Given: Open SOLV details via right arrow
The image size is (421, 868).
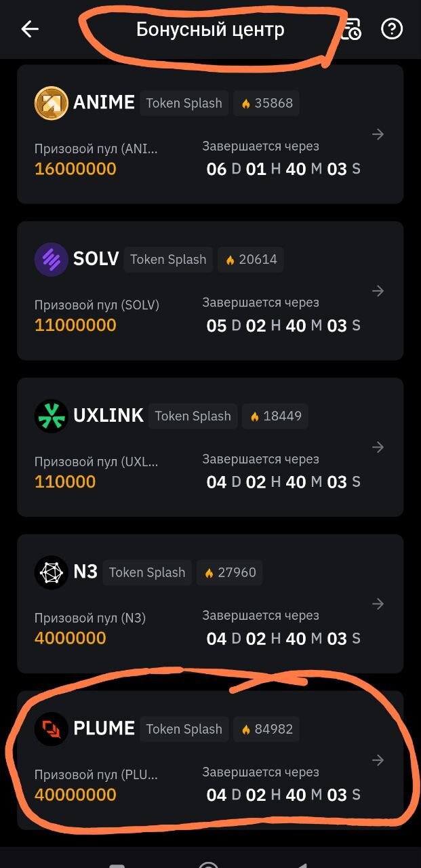Looking at the screenshot, I should coord(378,291).
